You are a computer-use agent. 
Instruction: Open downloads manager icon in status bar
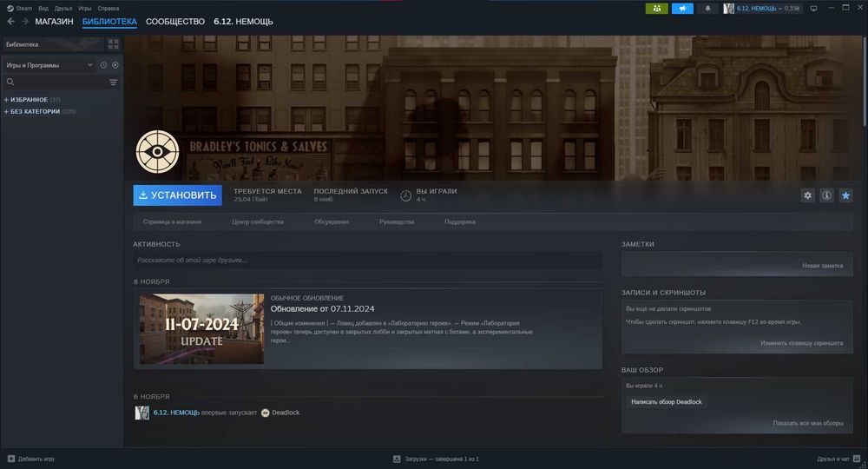(397, 459)
